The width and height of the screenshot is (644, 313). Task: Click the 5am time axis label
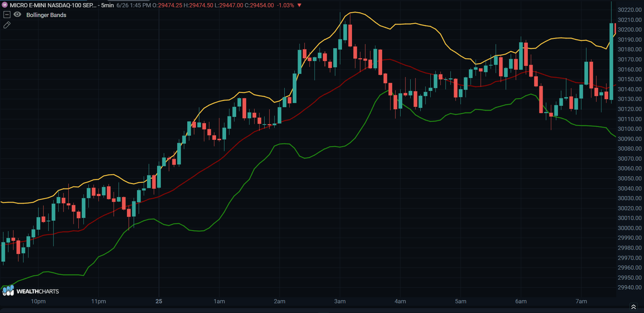pyautogui.click(x=461, y=301)
